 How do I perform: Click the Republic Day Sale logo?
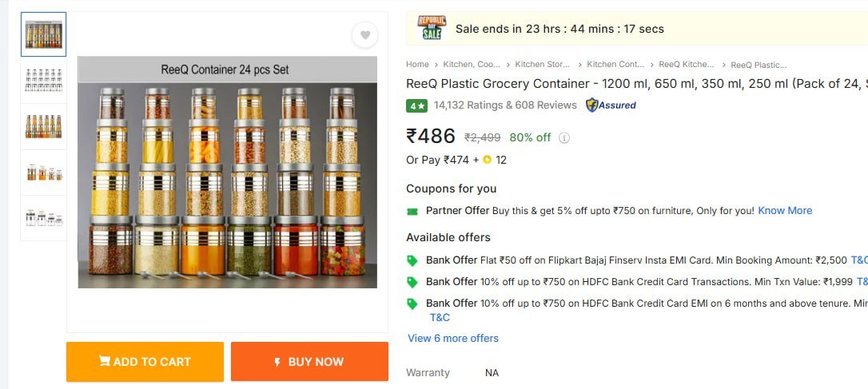point(432,29)
